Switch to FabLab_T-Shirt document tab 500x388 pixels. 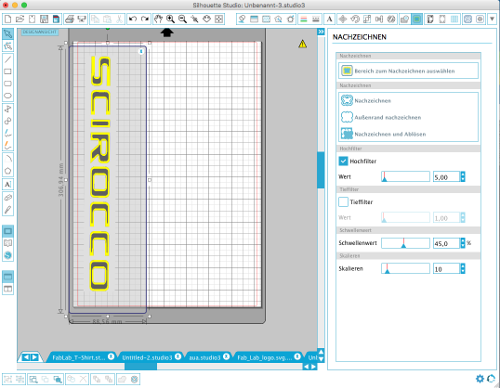(79, 357)
